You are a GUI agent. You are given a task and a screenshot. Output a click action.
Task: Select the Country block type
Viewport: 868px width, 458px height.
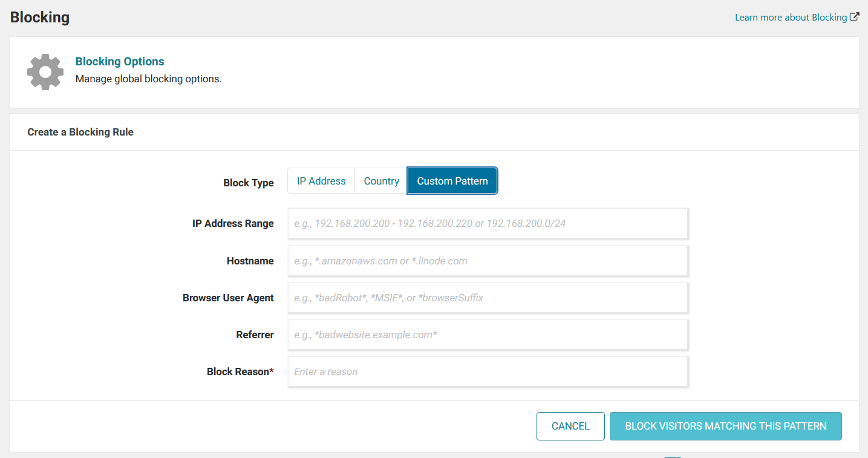(380, 180)
